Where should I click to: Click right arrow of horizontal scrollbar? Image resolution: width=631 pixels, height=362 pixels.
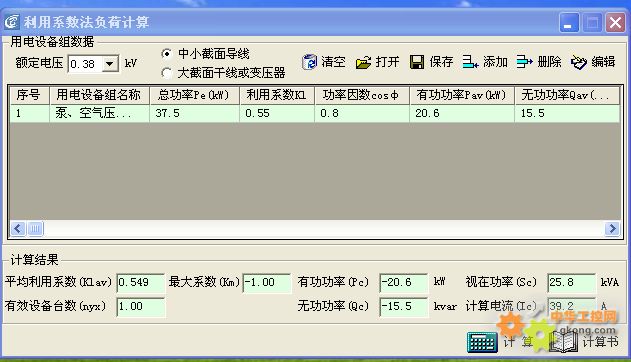click(612, 229)
